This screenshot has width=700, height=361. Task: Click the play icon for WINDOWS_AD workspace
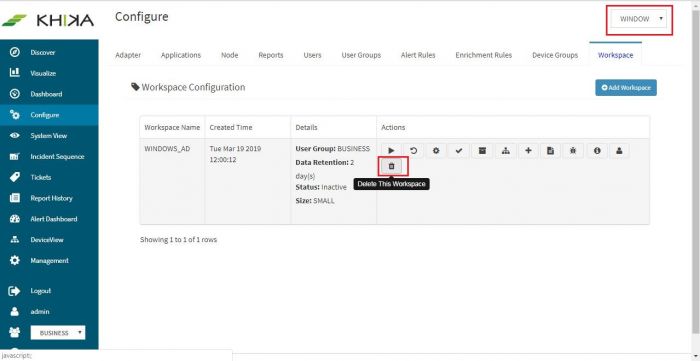click(392, 151)
